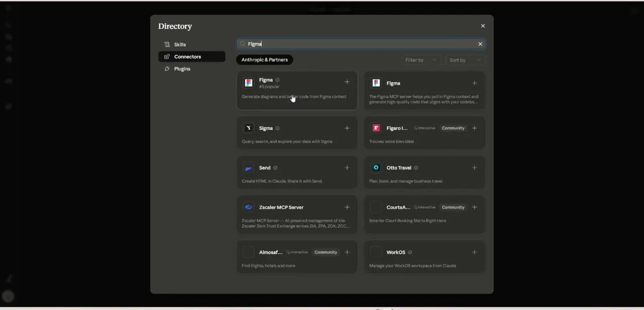Add the Figma #5 popular connector
The width and height of the screenshot is (644, 310).
347,82
